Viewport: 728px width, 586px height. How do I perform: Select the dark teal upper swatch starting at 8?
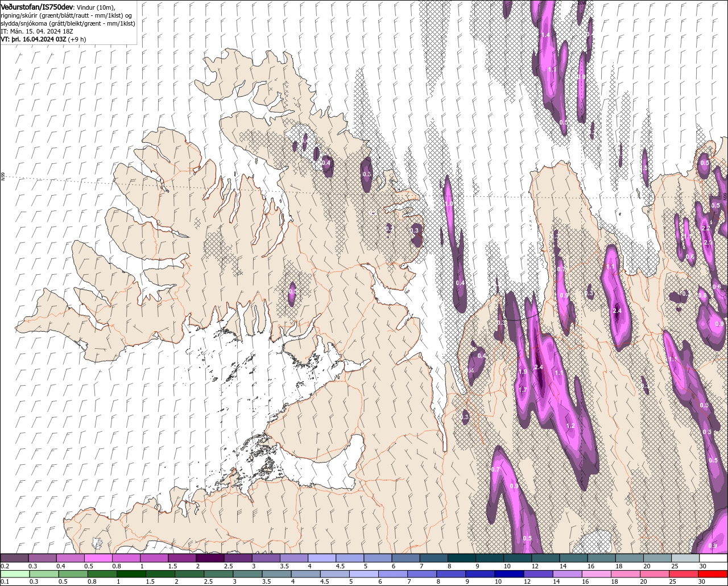462,558
